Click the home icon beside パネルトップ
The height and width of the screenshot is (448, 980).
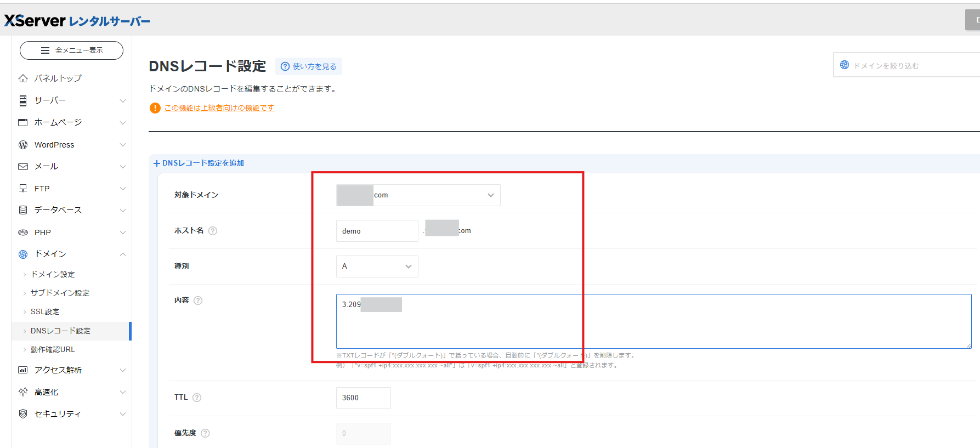(x=23, y=78)
